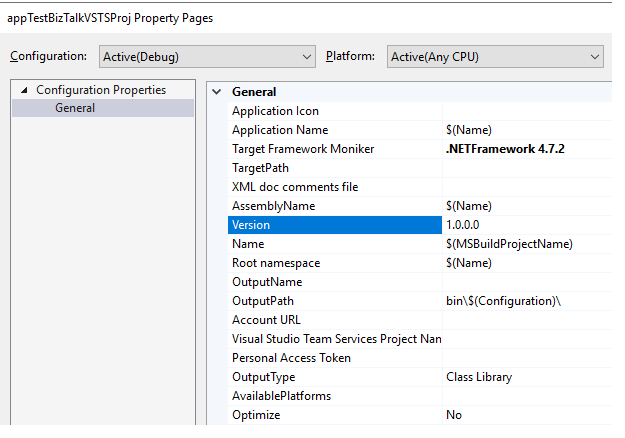Collapse the Configuration Properties tree node

(24, 90)
